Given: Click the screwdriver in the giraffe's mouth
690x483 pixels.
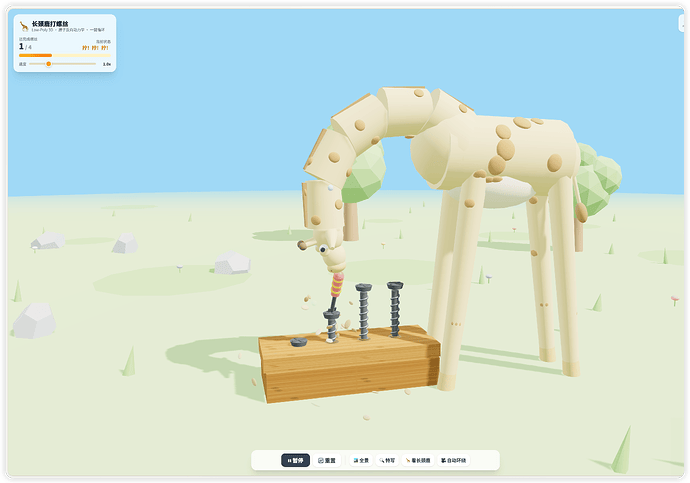Looking at the screenshot, I should (x=336, y=290).
